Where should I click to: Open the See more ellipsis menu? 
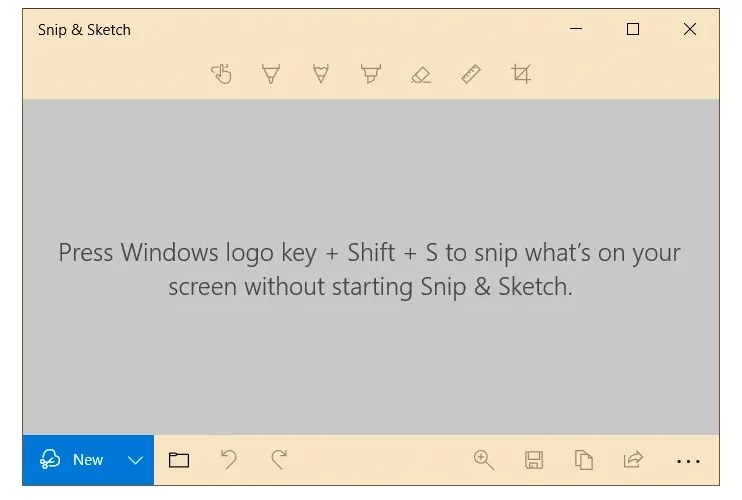tap(688, 461)
